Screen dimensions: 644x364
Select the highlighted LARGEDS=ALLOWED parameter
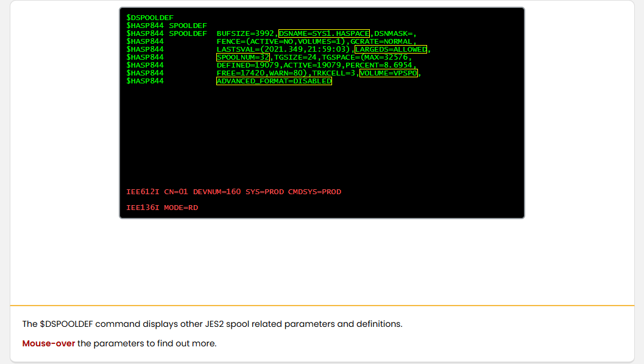391,49
